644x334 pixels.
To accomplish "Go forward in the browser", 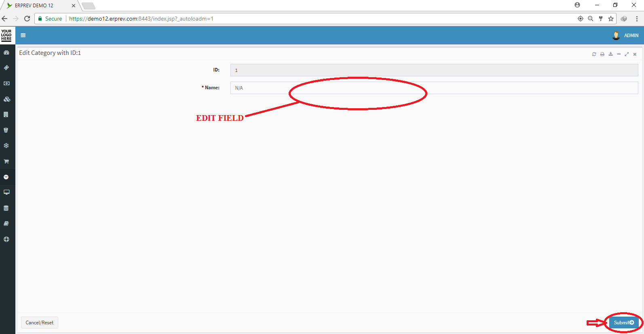I will (16, 19).
